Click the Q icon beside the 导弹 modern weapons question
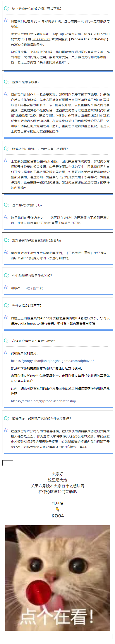 pyautogui.click(x=6, y=240)
